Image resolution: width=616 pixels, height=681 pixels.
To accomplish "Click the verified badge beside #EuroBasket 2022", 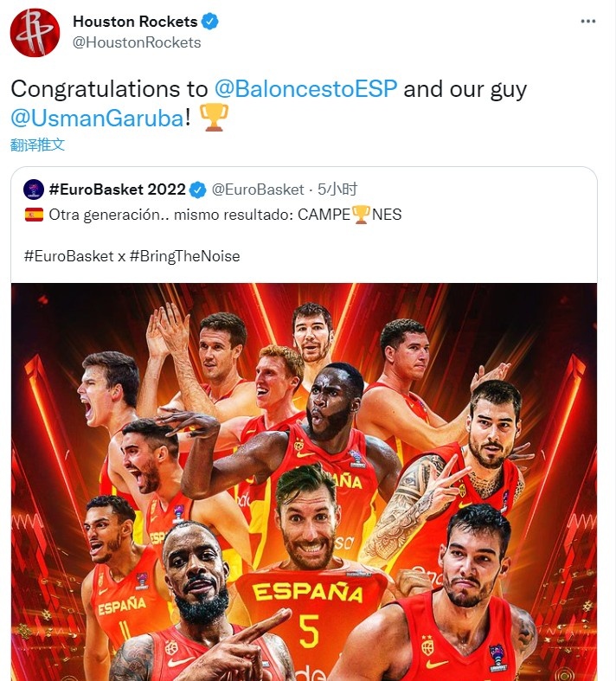I will point(198,190).
